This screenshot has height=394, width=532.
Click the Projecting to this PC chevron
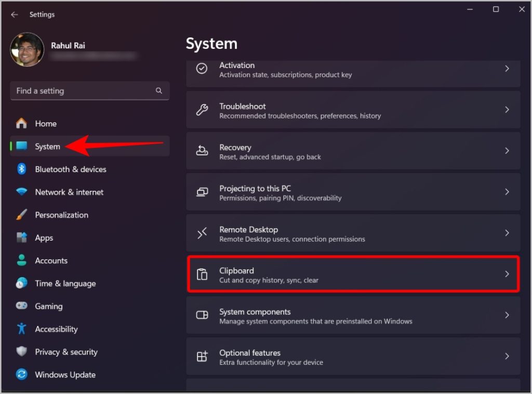[x=507, y=192]
